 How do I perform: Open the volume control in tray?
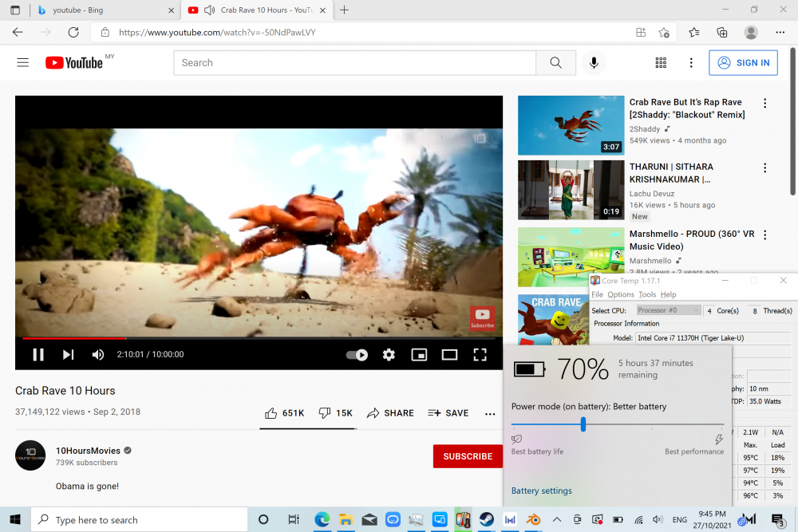pos(658,520)
